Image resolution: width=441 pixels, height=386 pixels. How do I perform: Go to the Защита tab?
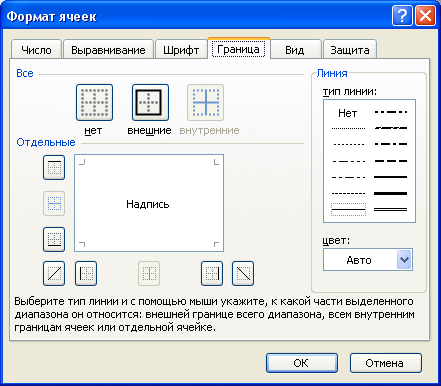click(x=350, y=50)
